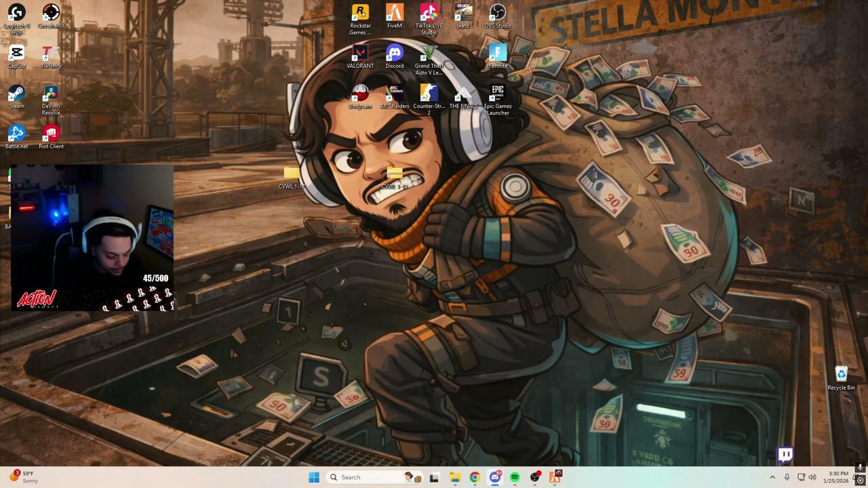This screenshot has width=868, height=488.
Task: Open the weather widget showing 59°F
Action: tap(23, 477)
